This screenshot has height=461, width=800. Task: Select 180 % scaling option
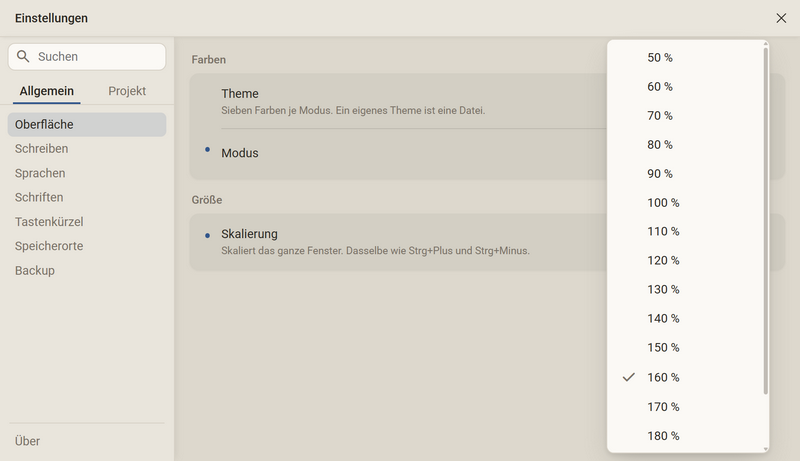click(x=685, y=436)
